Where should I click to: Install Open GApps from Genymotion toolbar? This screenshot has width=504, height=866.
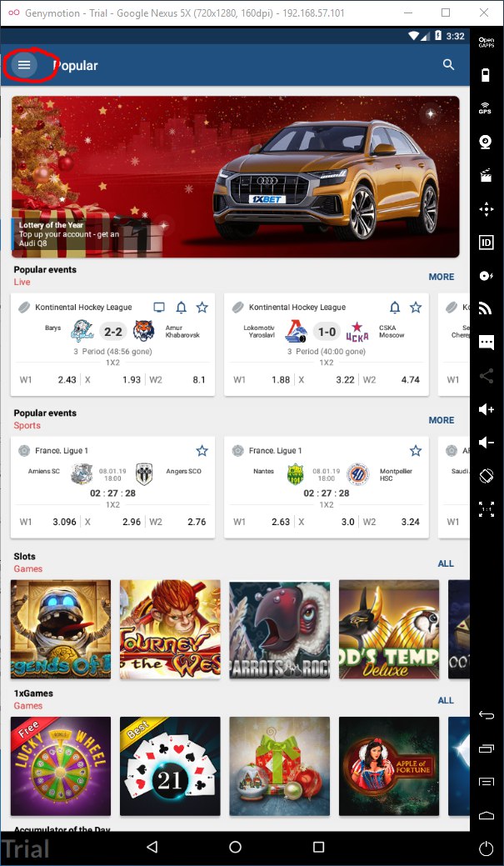[486, 43]
